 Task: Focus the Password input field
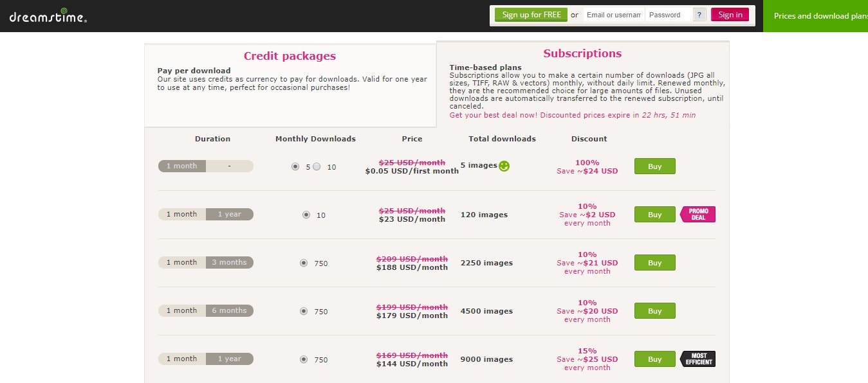pyautogui.click(x=669, y=15)
